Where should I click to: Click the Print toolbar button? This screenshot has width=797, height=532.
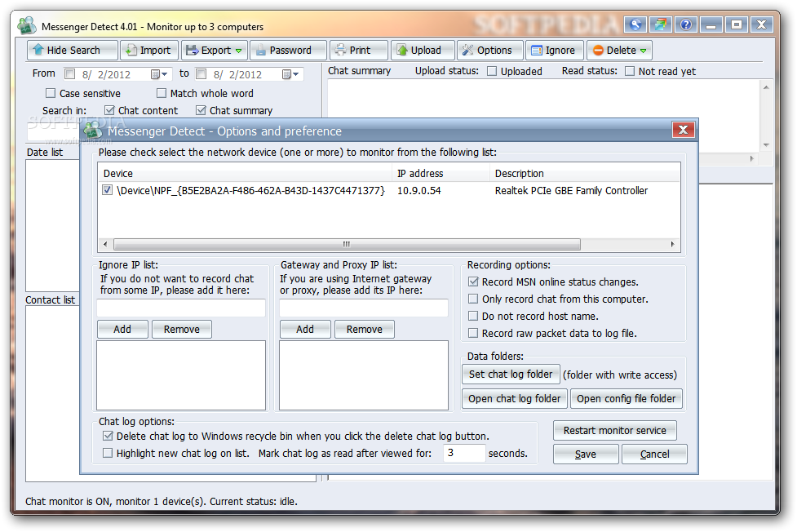tap(359, 51)
